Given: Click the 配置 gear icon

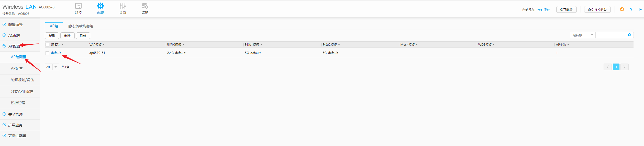Looking at the screenshot, I should (101, 6).
